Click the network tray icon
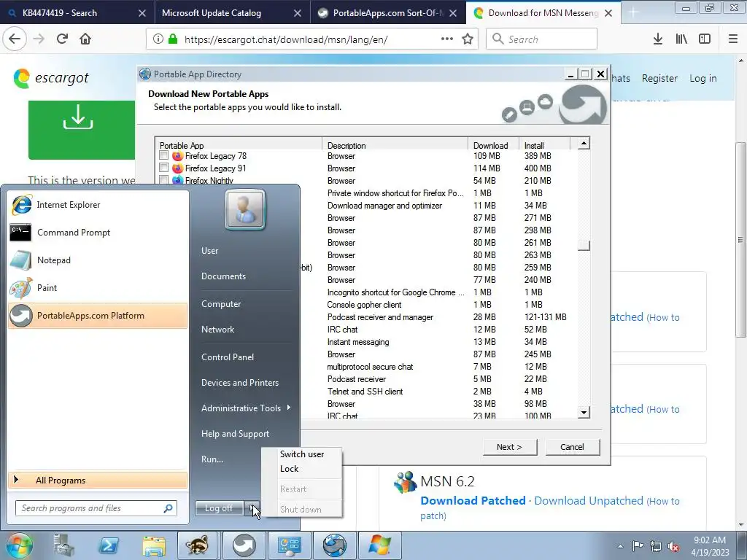This screenshot has width=747, height=560. (656, 546)
